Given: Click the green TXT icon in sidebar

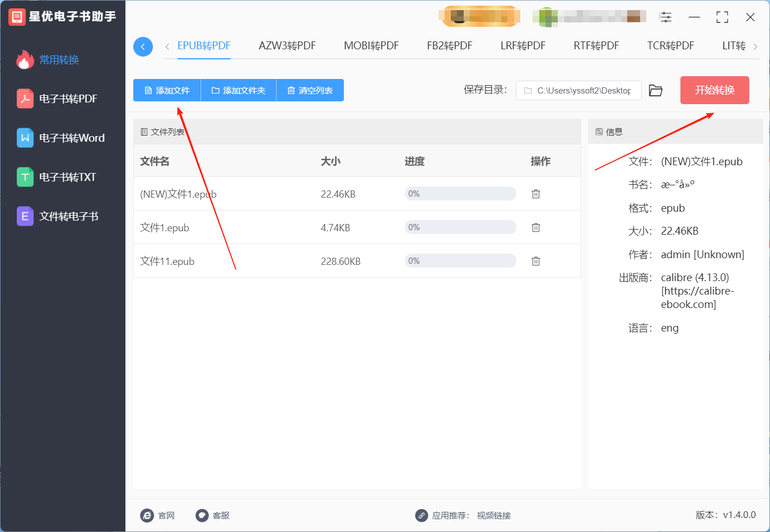Looking at the screenshot, I should coord(25,177).
